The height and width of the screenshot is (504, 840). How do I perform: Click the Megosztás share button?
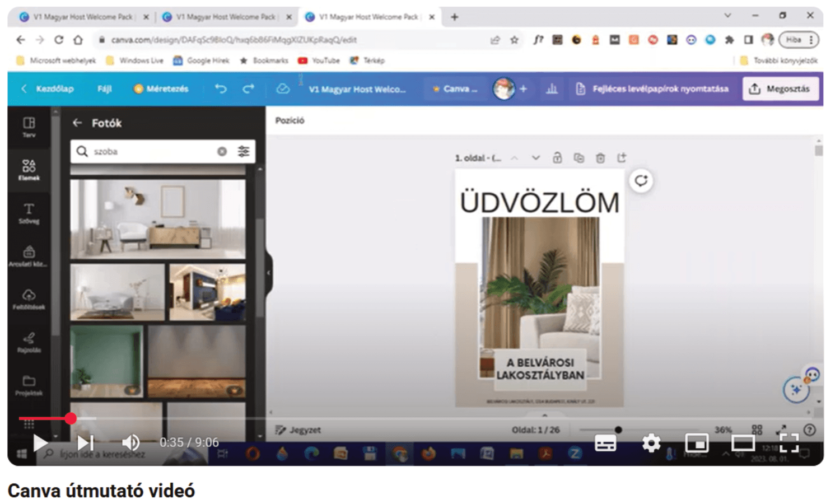click(x=780, y=88)
